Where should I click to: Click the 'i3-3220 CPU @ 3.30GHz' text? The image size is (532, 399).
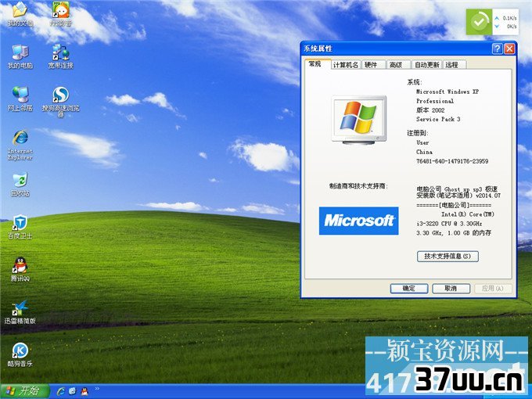coord(449,224)
